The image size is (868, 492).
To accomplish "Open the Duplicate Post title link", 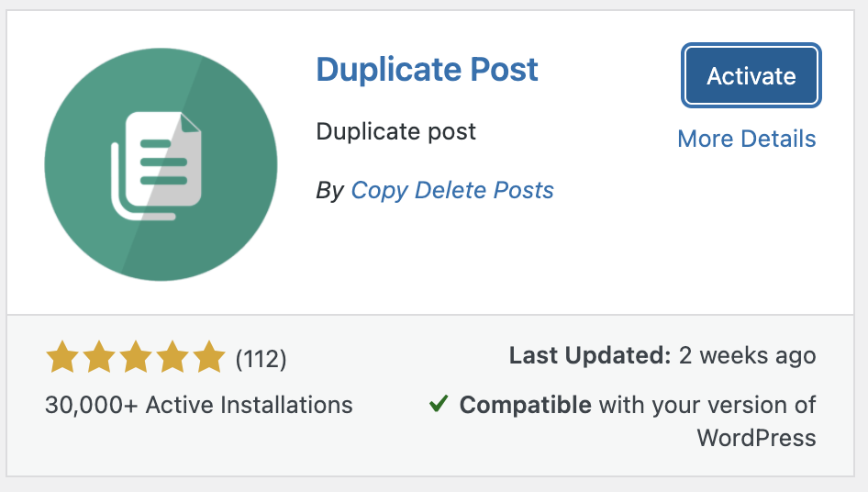I will coord(427,70).
